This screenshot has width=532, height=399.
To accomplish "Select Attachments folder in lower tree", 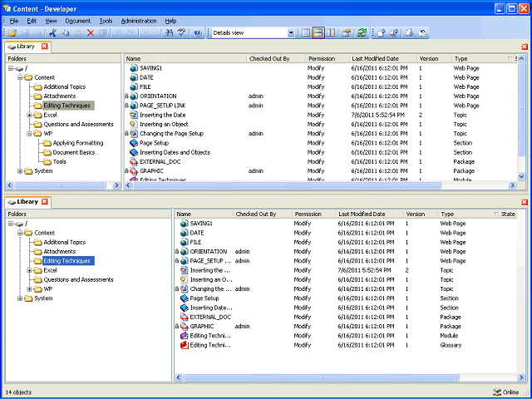I will (59, 251).
